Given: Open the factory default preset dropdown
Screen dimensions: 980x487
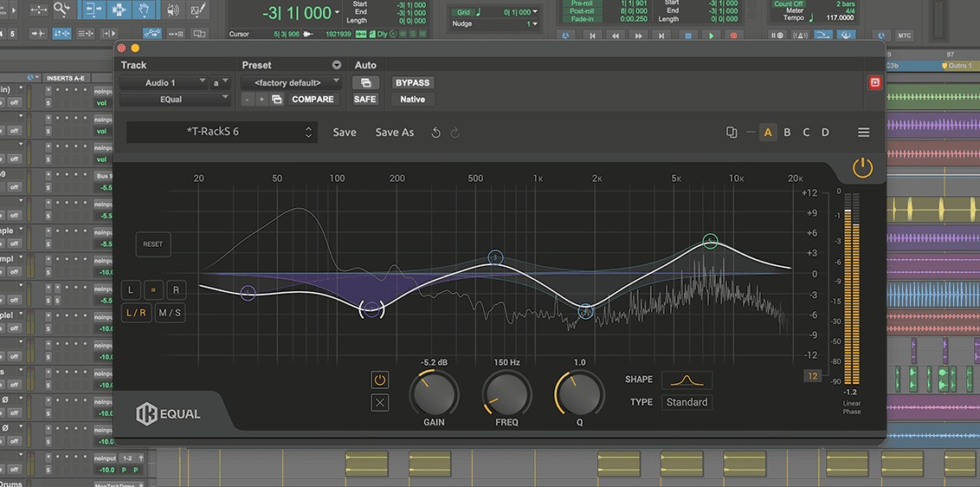Looking at the screenshot, I should (x=291, y=82).
